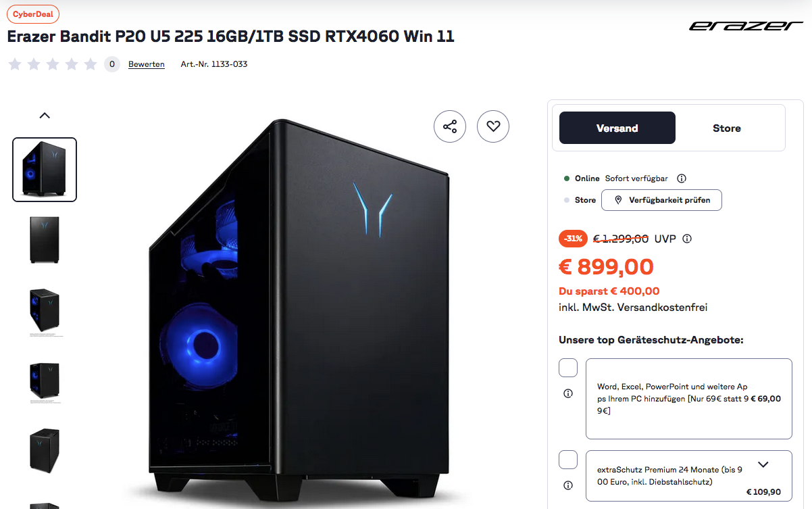Add product to wishlist with heart icon
Viewport: 812px width, 509px height.
[493, 126]
